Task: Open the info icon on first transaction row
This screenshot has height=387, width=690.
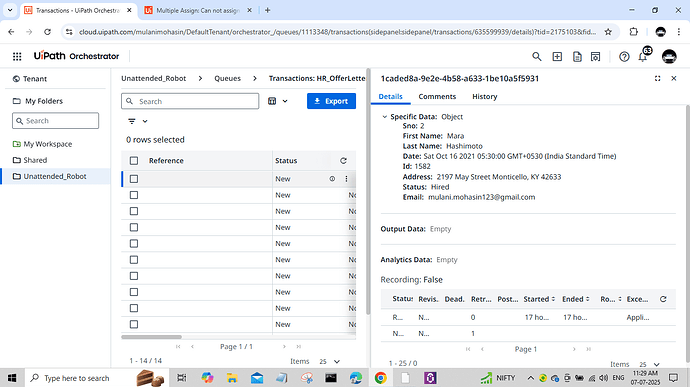Action: [332, 179]
